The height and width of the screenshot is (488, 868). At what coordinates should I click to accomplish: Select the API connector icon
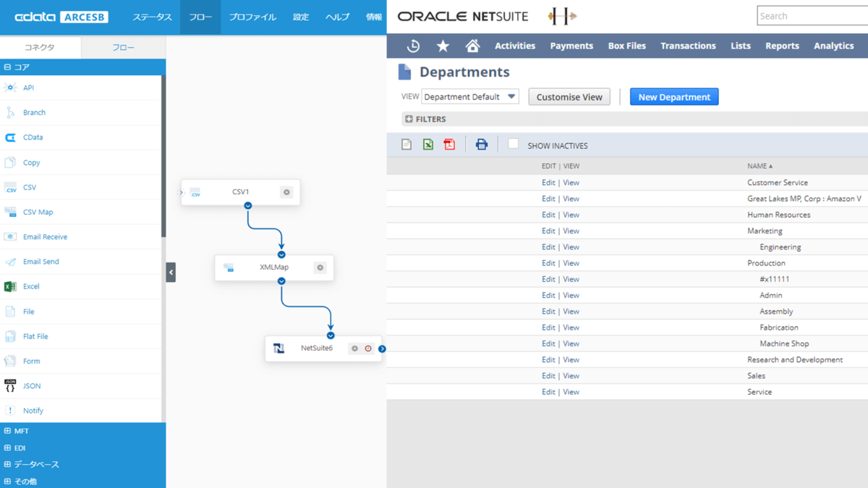pyautogui.click(x=10, y=87)
